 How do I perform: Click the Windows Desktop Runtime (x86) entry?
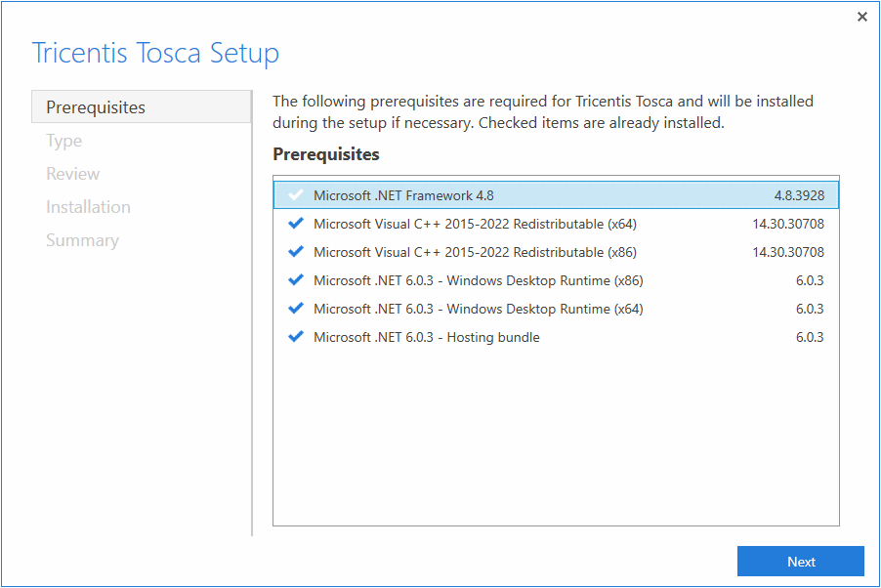(478, 280)
